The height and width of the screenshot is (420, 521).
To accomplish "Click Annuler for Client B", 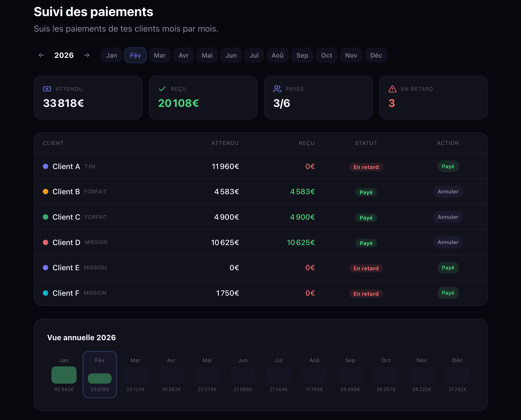I will tap(448, 192).
